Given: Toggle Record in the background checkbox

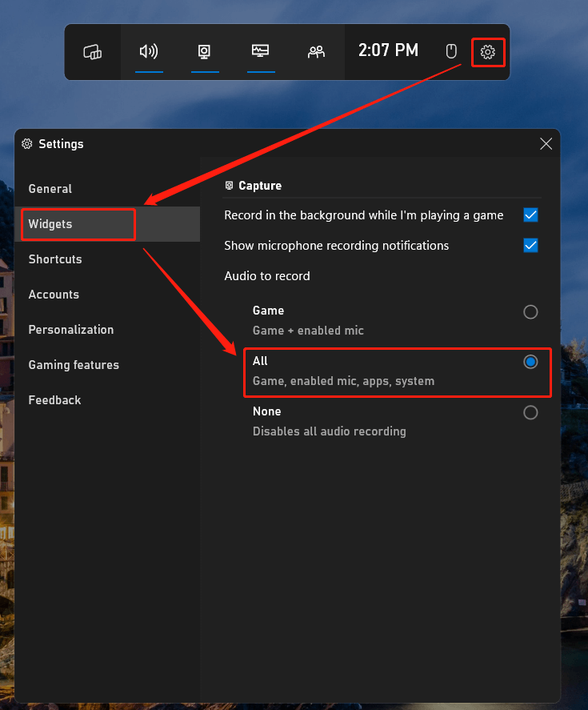Looking at the screenshot, I should (530, 215).
